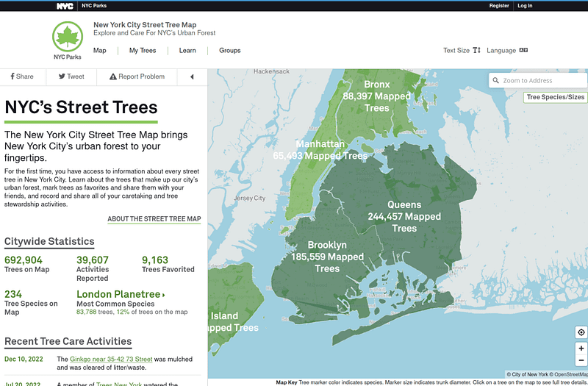Image resolution: width=588 pixels, height=386 pixels.
Task: Open the Language selector
Action: (x=507, y=50)
